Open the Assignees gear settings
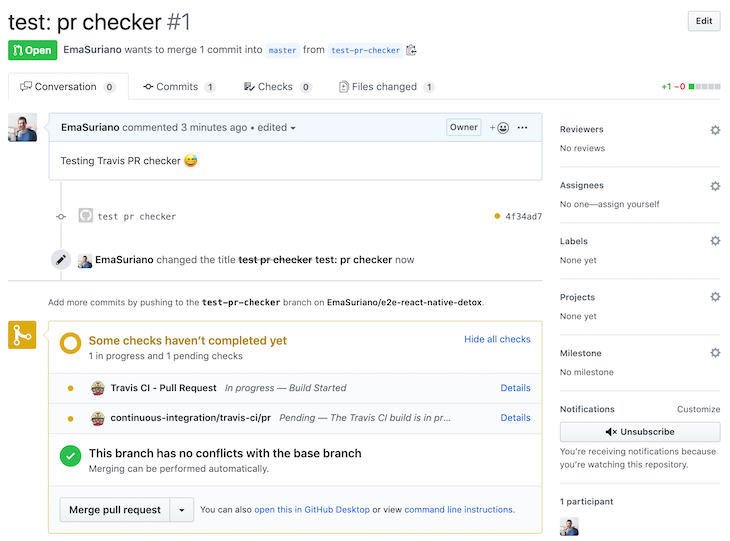 coord(714,186)
